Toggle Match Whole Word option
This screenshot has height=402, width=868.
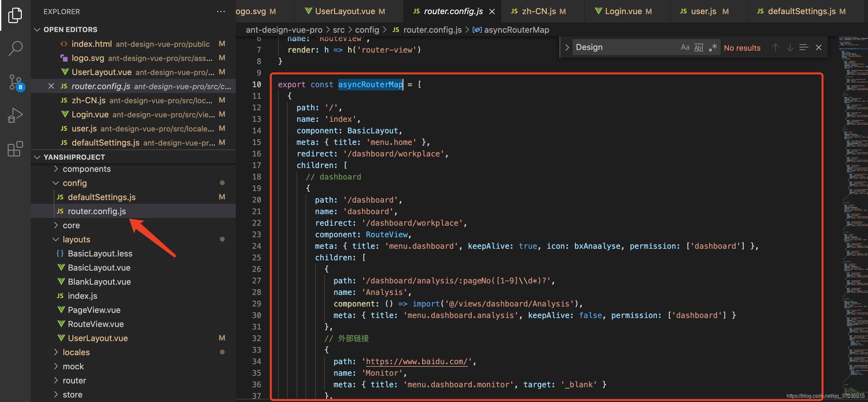pos(699,47)
